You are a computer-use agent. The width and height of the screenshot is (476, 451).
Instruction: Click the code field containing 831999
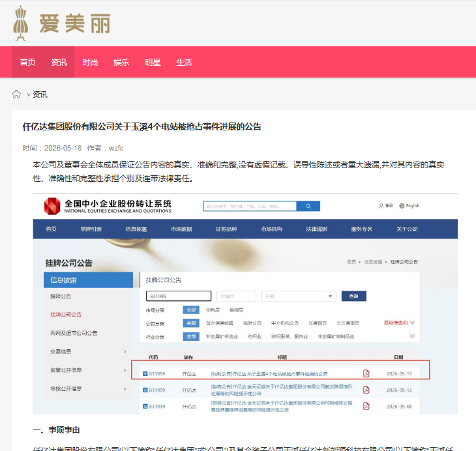179,297
